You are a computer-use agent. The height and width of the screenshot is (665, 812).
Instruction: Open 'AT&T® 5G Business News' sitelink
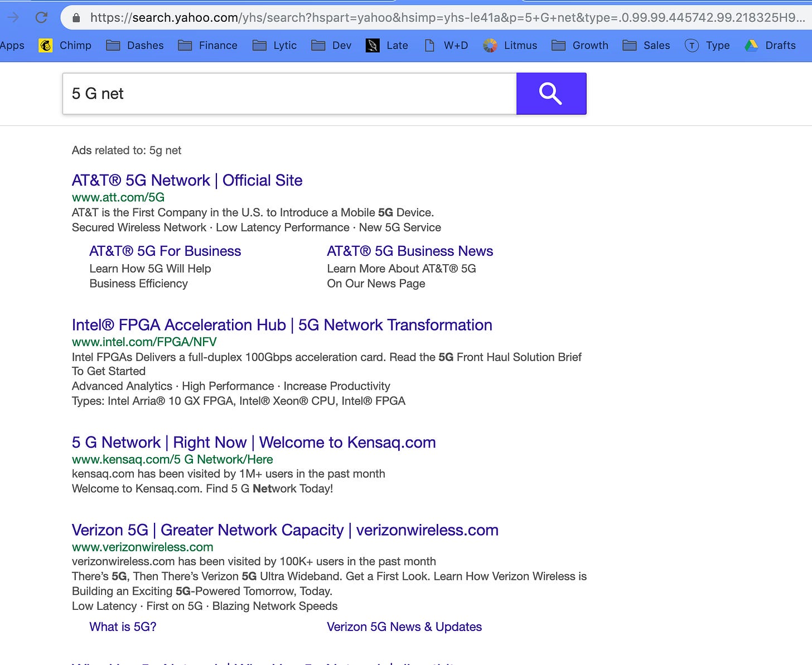coord(410,251)
